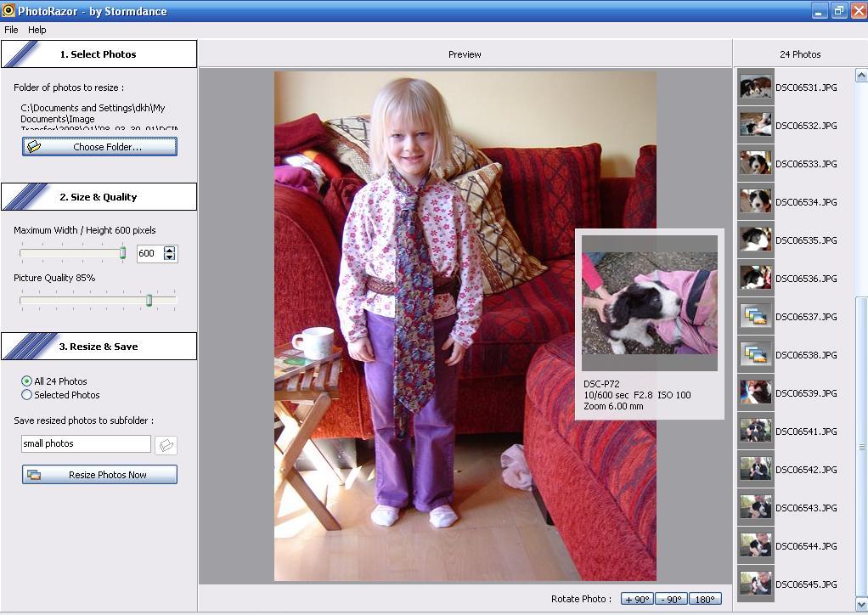Rotate photo by -90° button

coord(671,599)
